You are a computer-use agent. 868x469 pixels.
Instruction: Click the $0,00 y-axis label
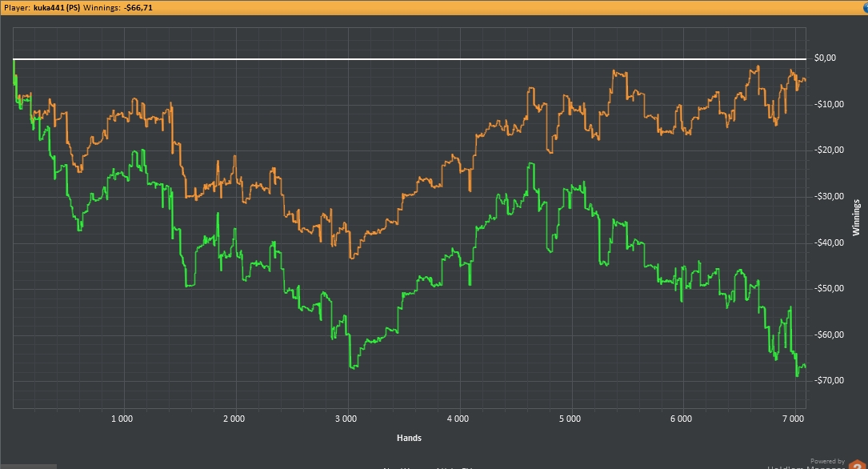tap(824, 58)
